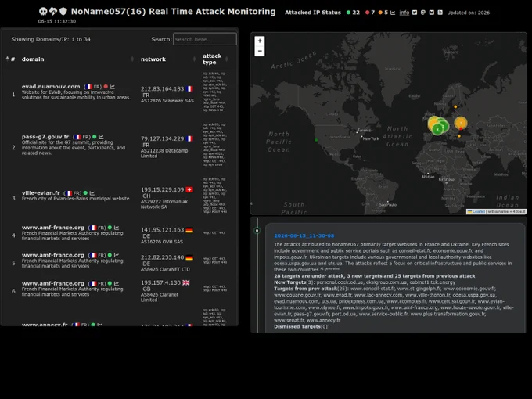Click the network column header label
Screen dimensions: 532x399
153,59
